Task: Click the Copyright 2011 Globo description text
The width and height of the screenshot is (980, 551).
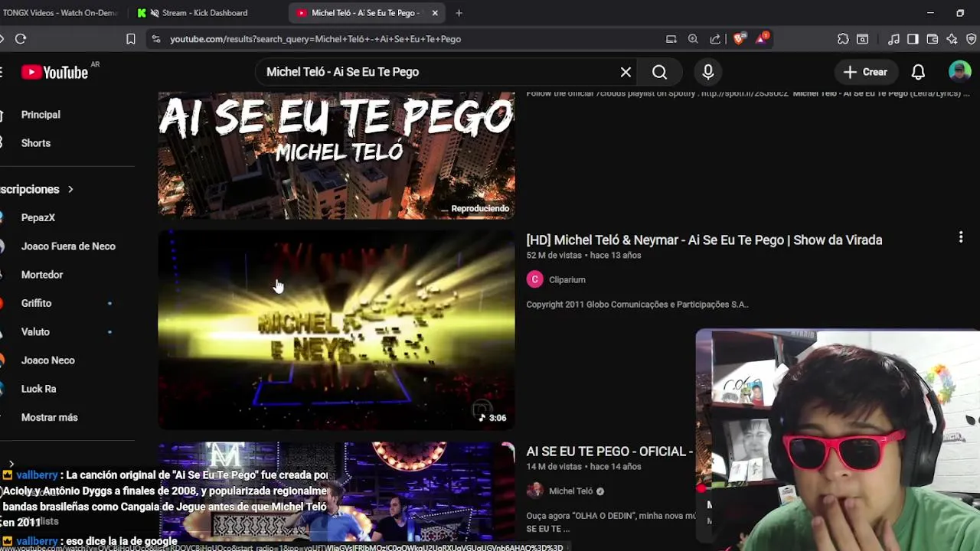Action: (637, 305)
